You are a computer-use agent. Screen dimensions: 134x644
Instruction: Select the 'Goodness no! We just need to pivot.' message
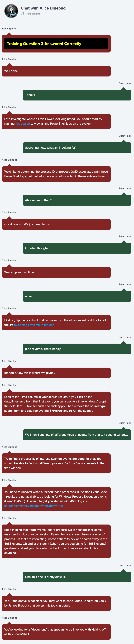point(56,224)
